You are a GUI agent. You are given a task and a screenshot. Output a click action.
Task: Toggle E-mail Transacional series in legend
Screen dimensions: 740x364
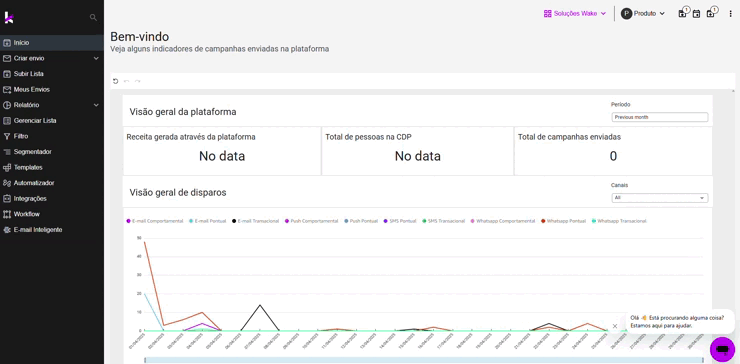click(x=255, y=221)
